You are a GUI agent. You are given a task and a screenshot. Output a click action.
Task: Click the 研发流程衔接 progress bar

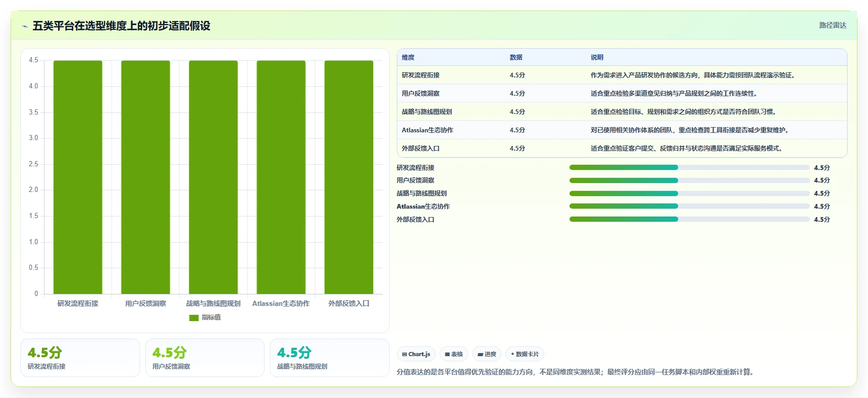click(689, 167)
